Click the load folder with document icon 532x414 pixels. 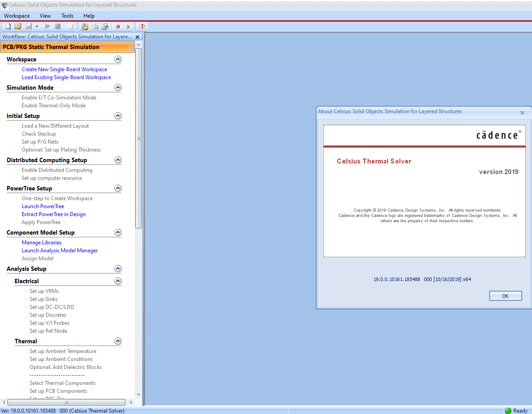point(85,27)
